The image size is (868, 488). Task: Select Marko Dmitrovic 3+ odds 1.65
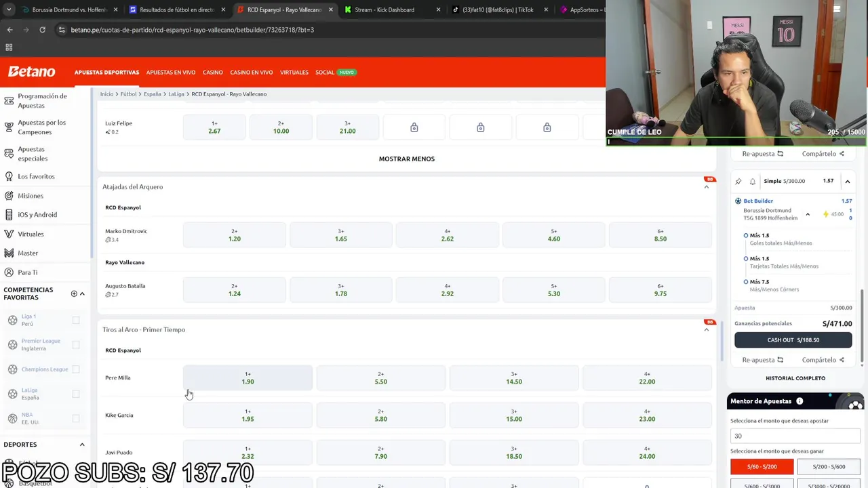[x=341, y=235]
